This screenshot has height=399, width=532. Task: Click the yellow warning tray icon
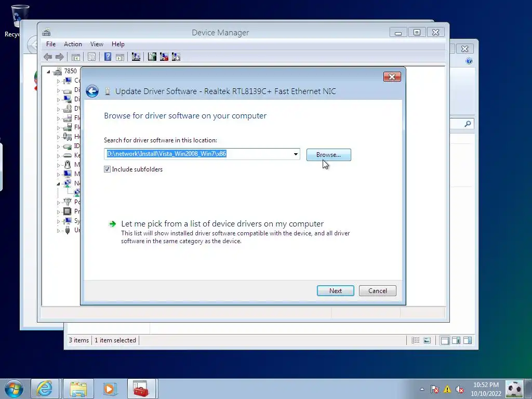(x=447, y=389)
